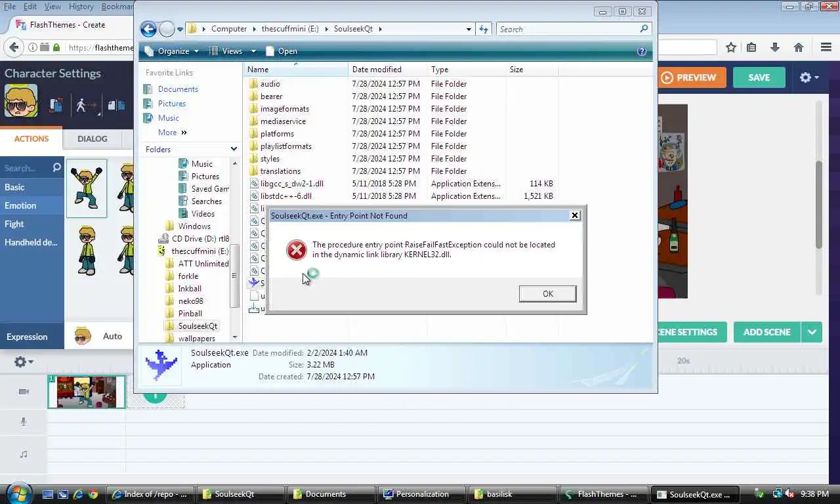Select scene 1 thumbnail in timeline
This screenshot has height=504, width=840.
pyautogui.click(x=87, y=392)
